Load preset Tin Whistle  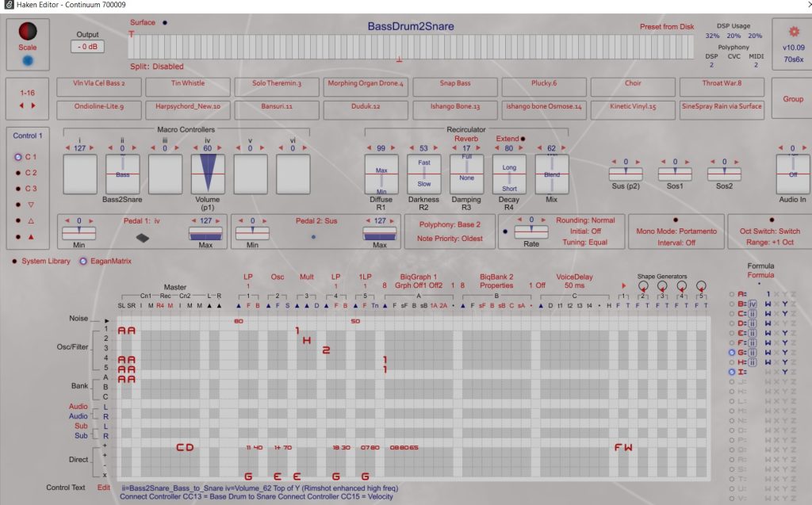click(x=188, y=87)
